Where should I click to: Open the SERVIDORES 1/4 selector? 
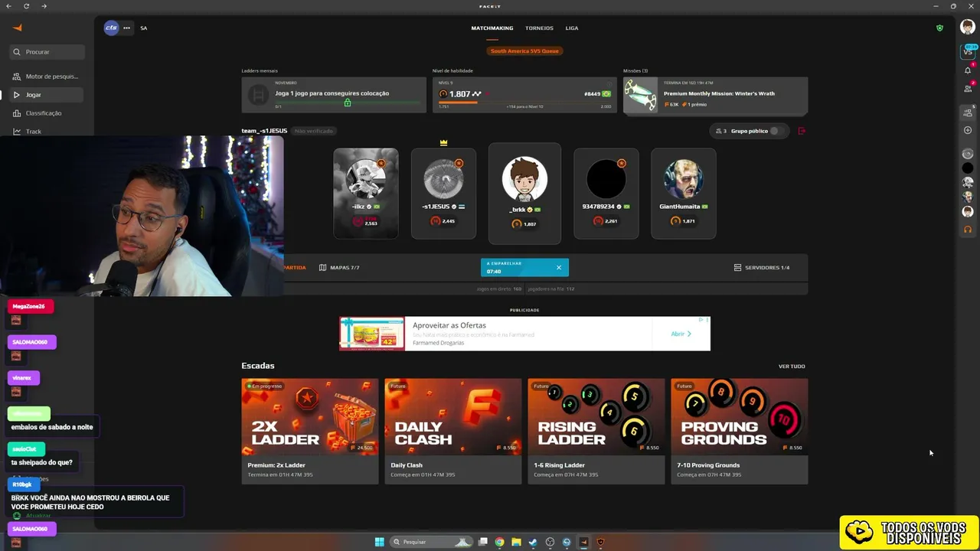[x=762, y=267]
